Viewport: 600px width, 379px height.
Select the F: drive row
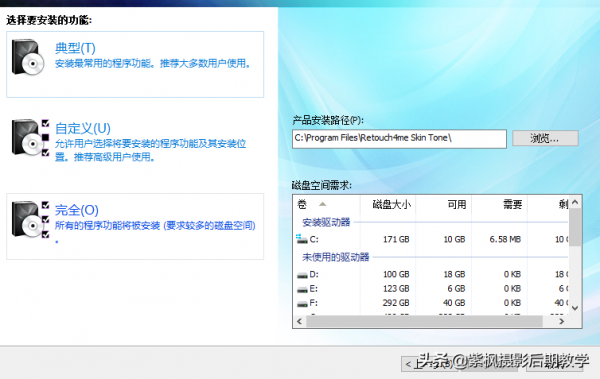pos(431,303)
